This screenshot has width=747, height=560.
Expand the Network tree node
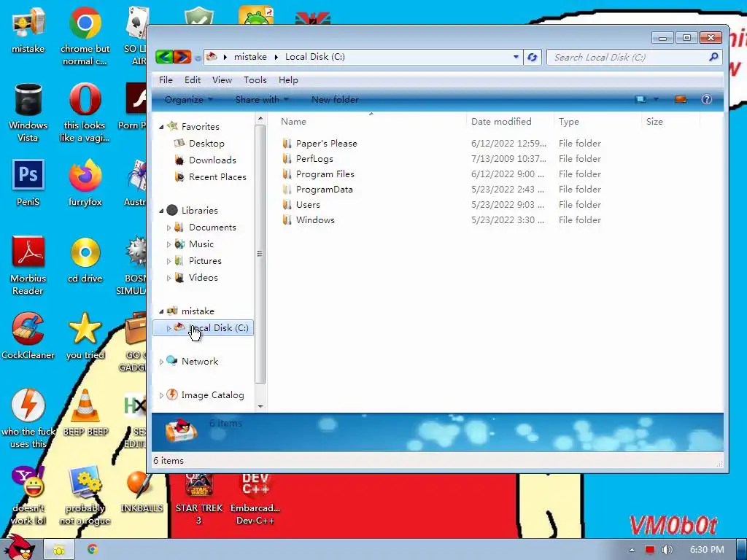161,362
